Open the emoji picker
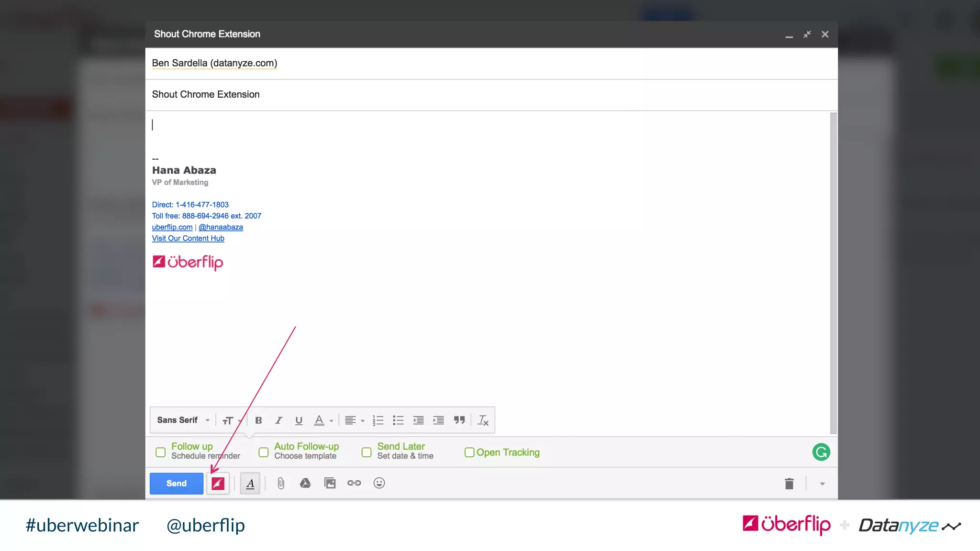The image size is (980, 551). pyautogui.click(x=379, y=483)
